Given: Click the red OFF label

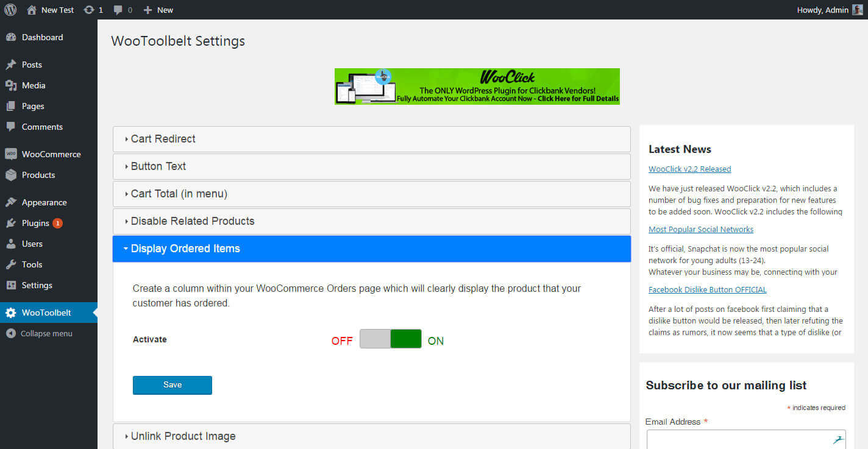Looking at the screenshot, I should [342, 341].
